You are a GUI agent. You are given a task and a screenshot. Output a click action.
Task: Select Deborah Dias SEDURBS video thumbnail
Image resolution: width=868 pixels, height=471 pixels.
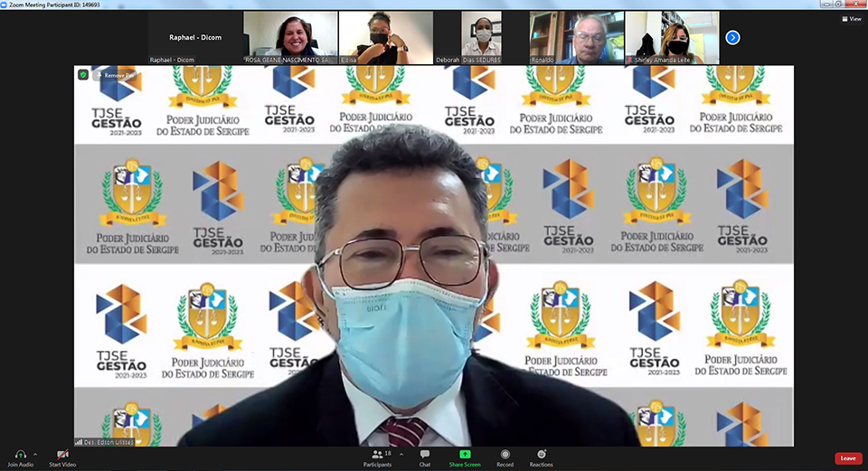(481, 37)
